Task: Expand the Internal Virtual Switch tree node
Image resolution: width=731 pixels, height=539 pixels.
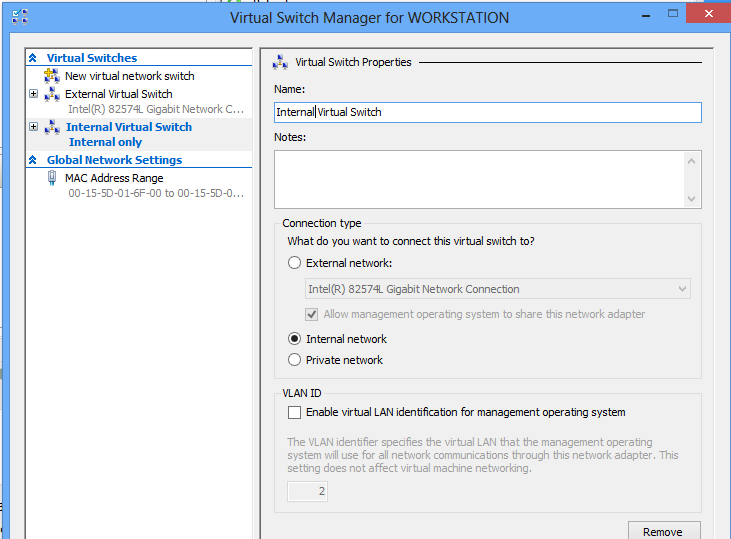Action: (34, 127)
